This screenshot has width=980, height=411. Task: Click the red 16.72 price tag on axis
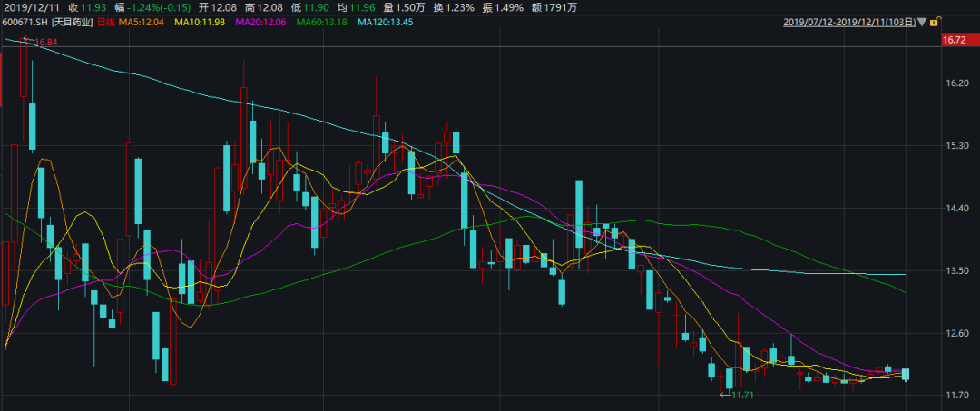(x=955, y=40)
